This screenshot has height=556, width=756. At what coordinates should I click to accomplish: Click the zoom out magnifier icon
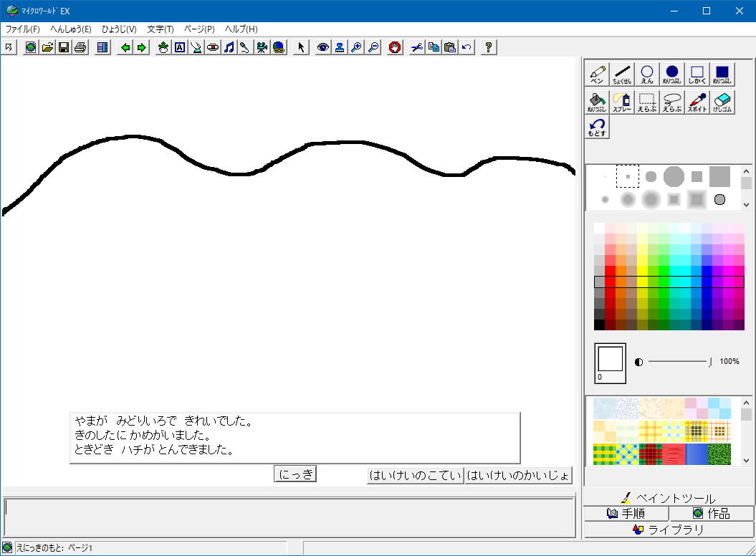coord(373,47)
